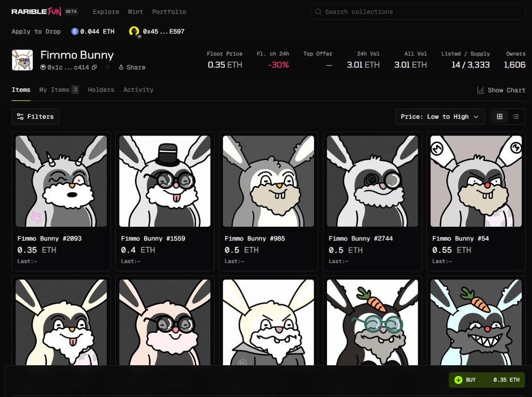This screenshot has height=397, width=532.
Task: Click the sort dropdown chevron
Action: 476,117
